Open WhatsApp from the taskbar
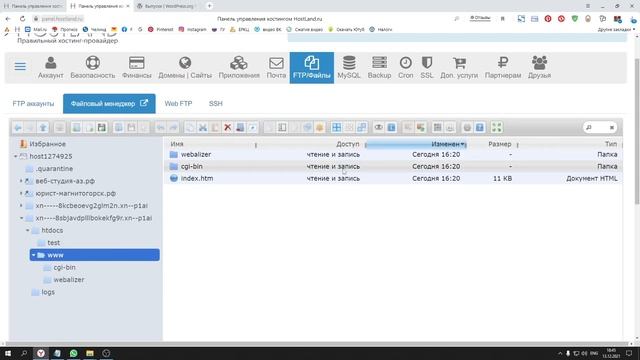Screen dimensions: 640x360 point(73,353)
